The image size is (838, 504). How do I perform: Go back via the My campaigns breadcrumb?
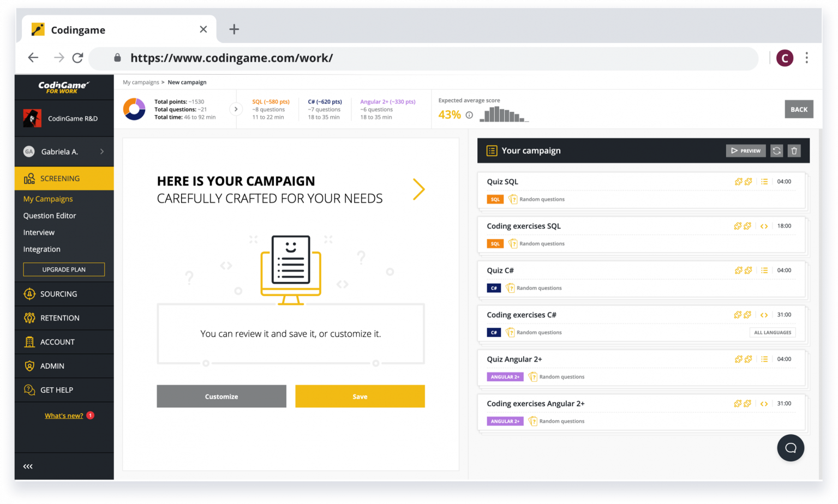tap(141, 82)
